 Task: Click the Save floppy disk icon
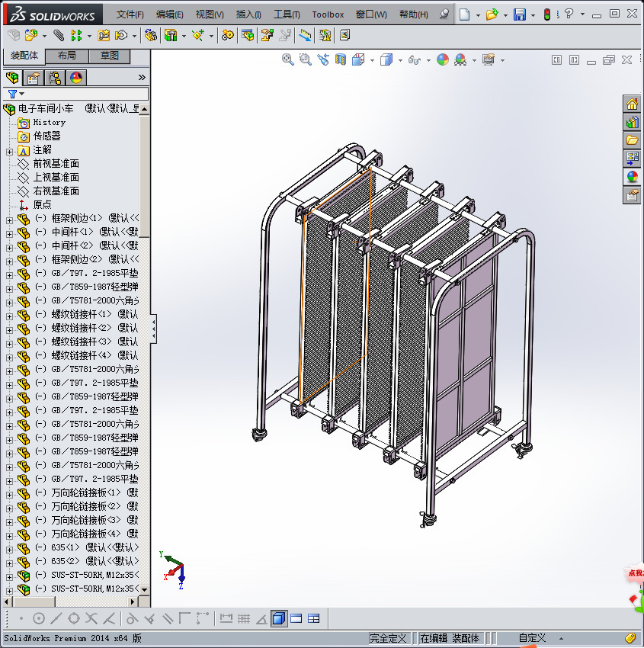(x=520, y=14)
